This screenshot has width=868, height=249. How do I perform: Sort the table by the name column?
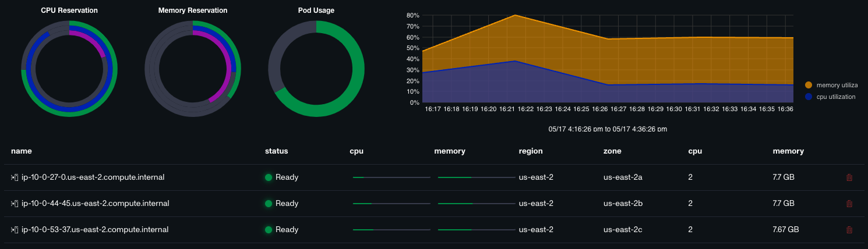coord(21,151)
